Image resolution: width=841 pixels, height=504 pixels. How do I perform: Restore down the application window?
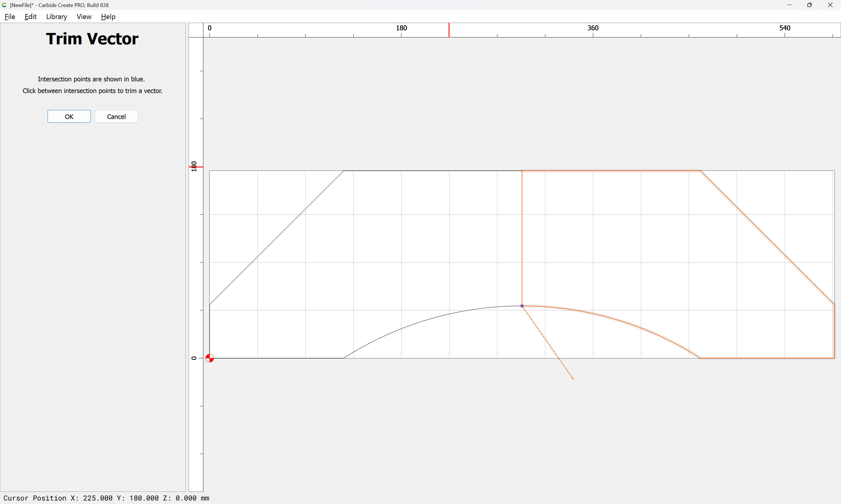point(809,5)
